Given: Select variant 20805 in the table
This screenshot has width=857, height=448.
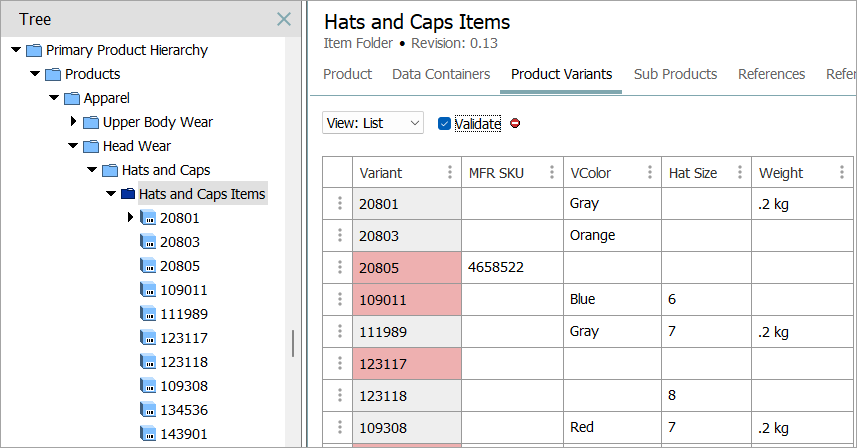Looking at the screenshot, I should [x=405, y=268].
